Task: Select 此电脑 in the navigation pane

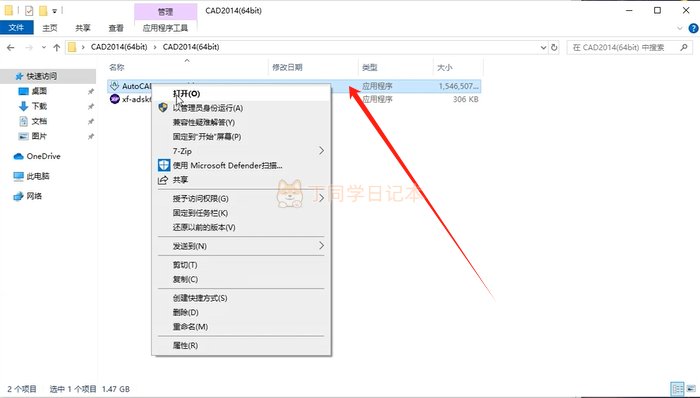Action: pos(38,176)
